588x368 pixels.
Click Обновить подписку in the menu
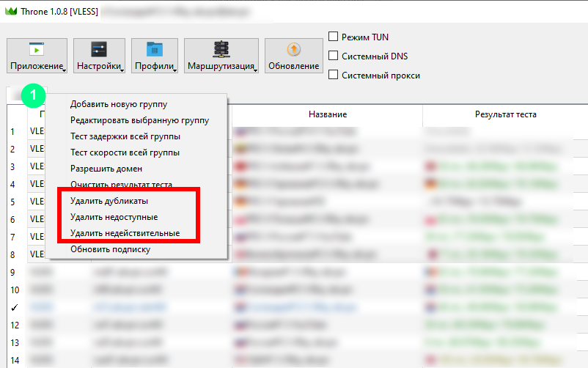[x=110, y=249]
